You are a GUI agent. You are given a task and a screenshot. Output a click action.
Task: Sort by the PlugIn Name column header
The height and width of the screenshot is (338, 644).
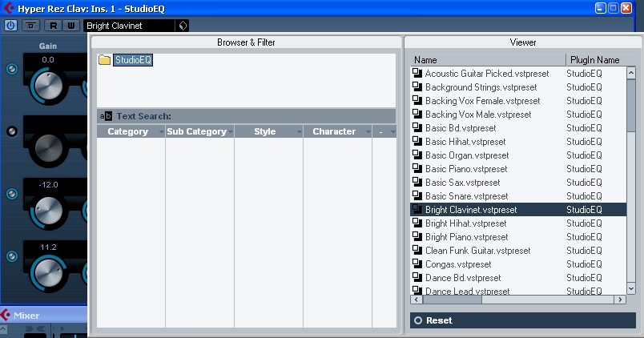(x=601, y=60)
